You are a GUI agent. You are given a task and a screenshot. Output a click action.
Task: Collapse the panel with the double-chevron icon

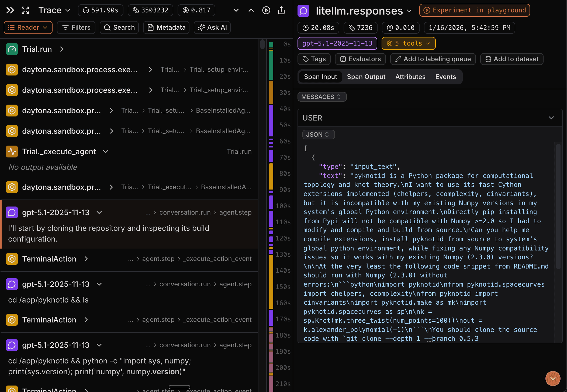tap(10, 10)
